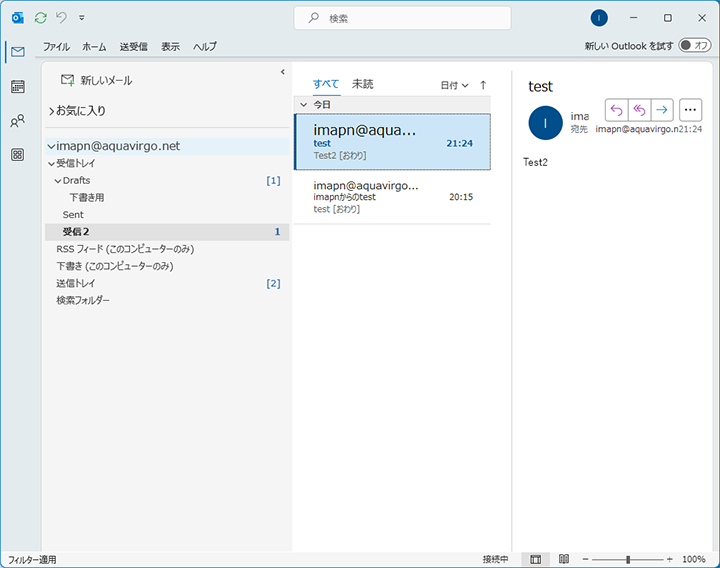The height and width of the screenshot is (568, 720).
Task: Click the Reply All icon
Action: tap(639, 110)
